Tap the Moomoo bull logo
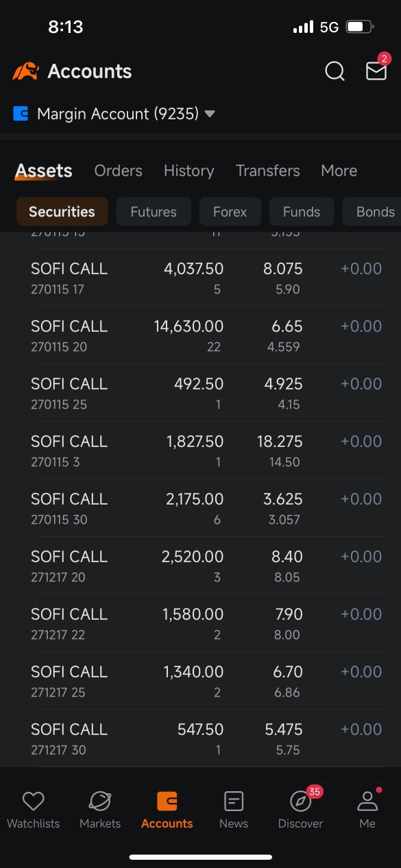This screenshot has height=868, width=401. pos(25,71)
